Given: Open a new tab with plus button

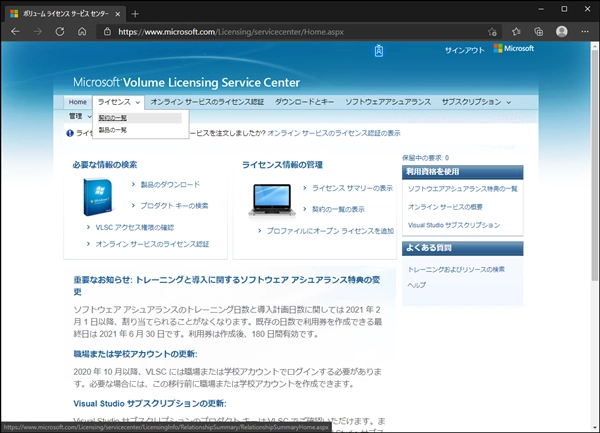Looking at the screenshot, I should 135,14.
